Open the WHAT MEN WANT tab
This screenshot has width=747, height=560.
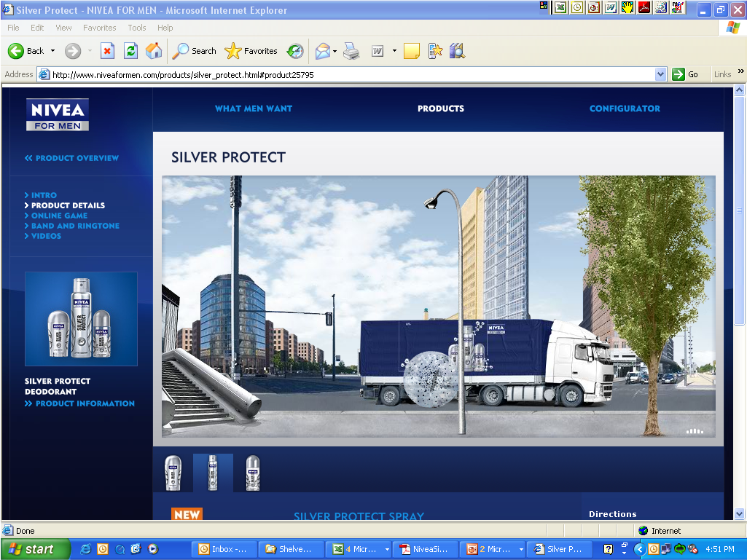[254, 109]
